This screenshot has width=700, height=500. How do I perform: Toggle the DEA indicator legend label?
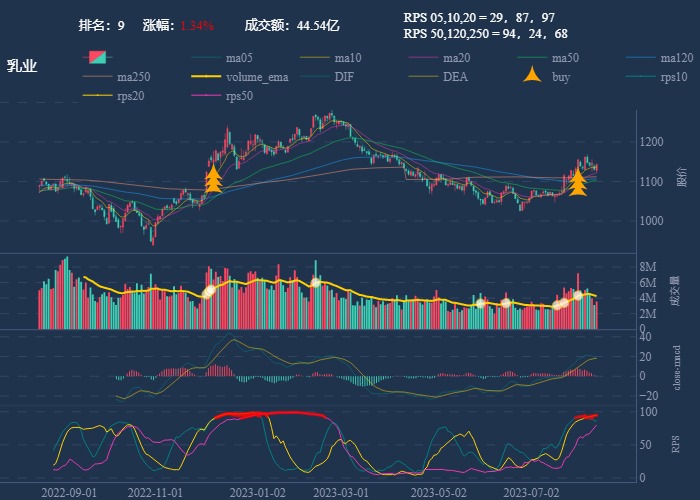coord(455,77)
